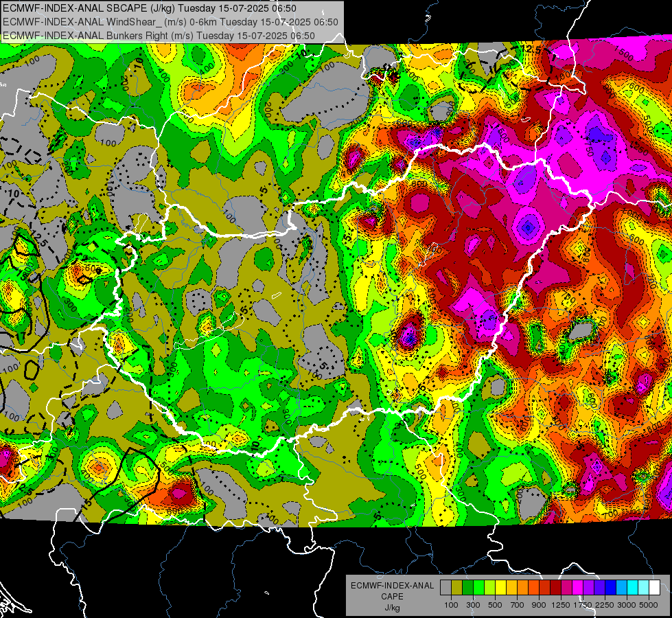Click the yellow legend color swatch
This screenshot has width=672, height=618.
click(500, 587)
